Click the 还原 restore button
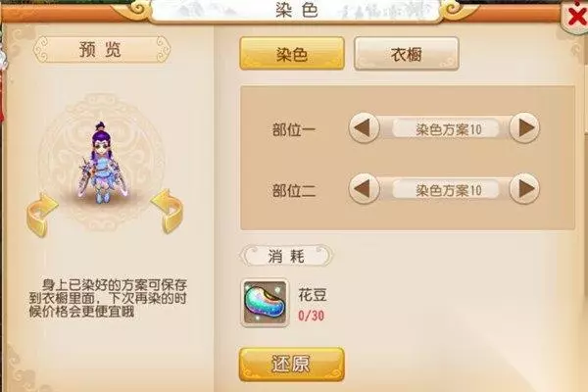 291,365
